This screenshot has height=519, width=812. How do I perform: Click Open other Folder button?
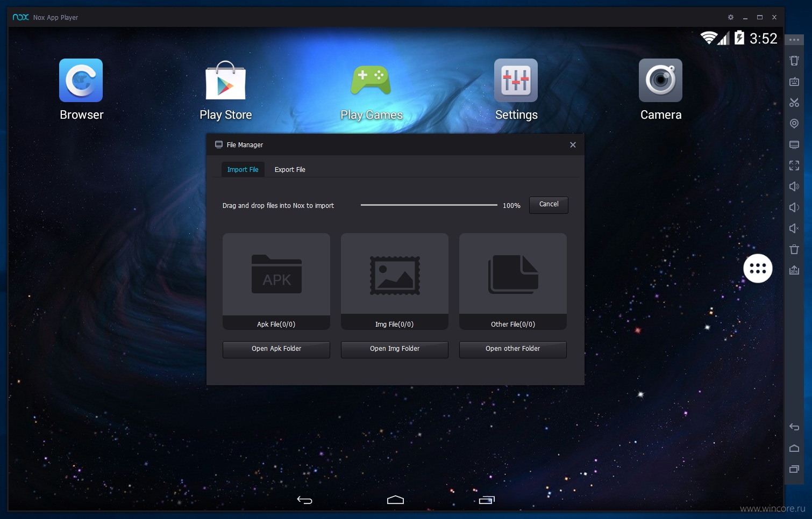tap(513, 349)
